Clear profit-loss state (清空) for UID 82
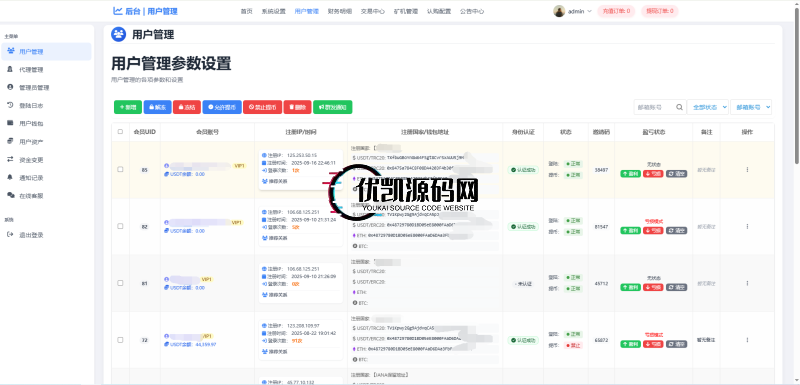800x385 pixels. pyautogui.click(x=677, y=230)
